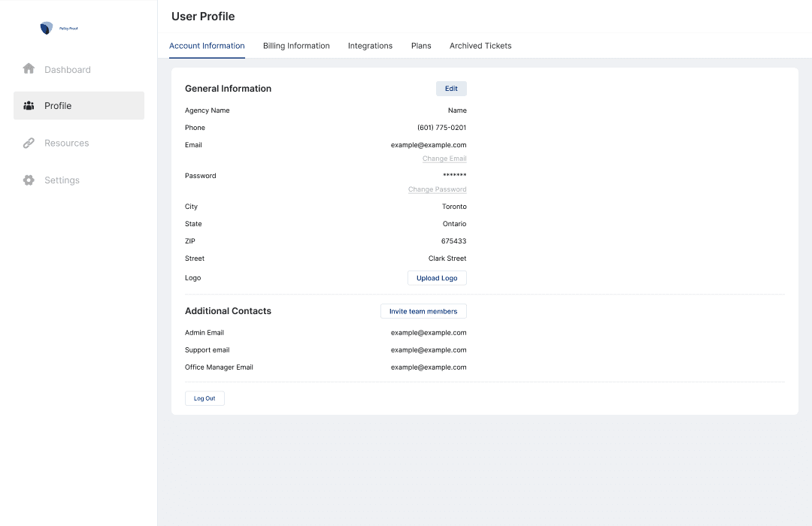Open the Integrations tab
This screenshot has height=526, width=812.
[370, 46]
